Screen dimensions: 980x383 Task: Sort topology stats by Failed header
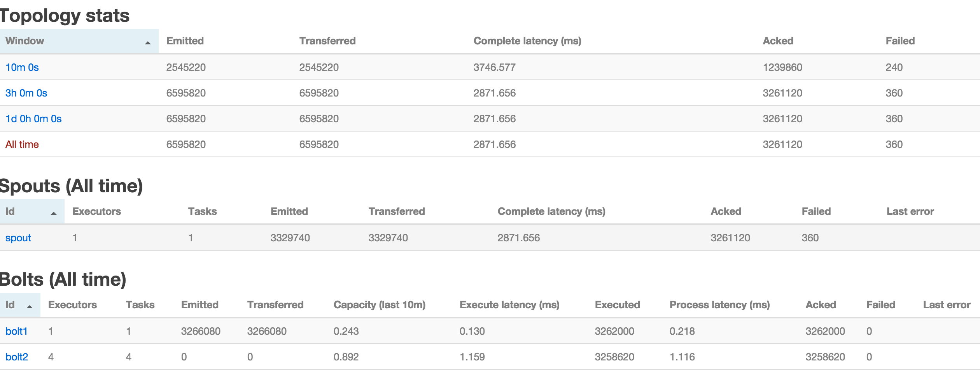point(900,41)
